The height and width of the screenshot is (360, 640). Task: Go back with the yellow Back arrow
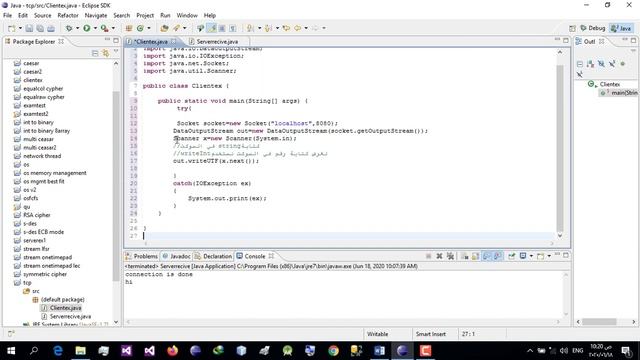tap(298, 28)
